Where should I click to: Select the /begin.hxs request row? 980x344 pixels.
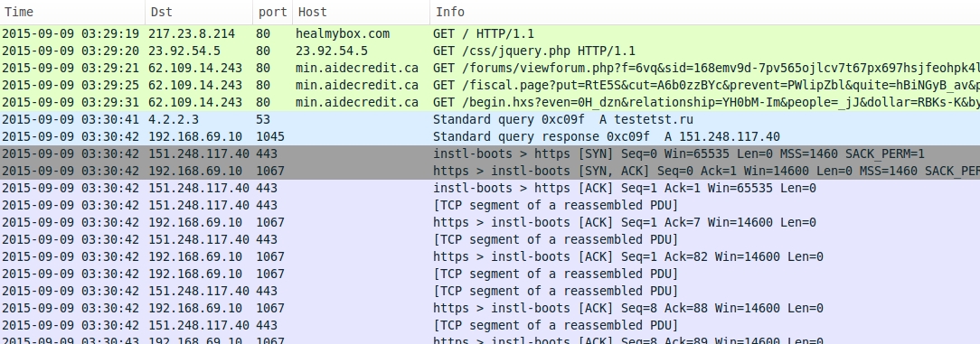pos(490,102)
